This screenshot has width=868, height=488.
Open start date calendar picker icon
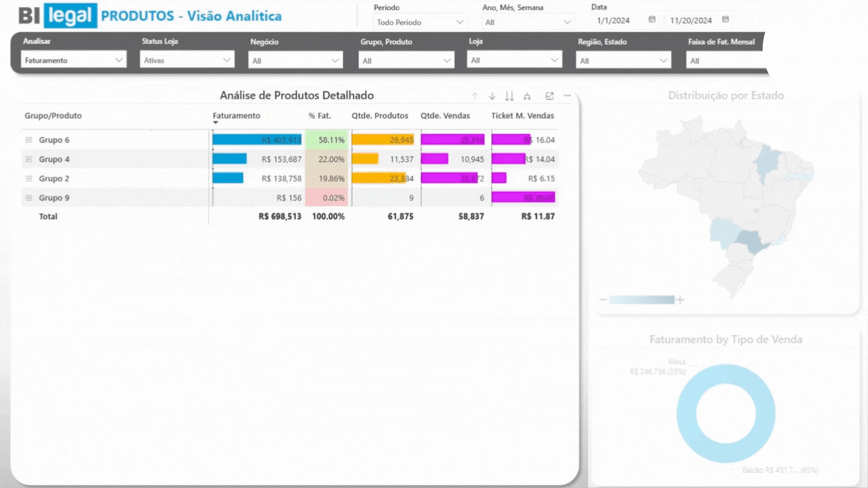click(x=652, y=19)
